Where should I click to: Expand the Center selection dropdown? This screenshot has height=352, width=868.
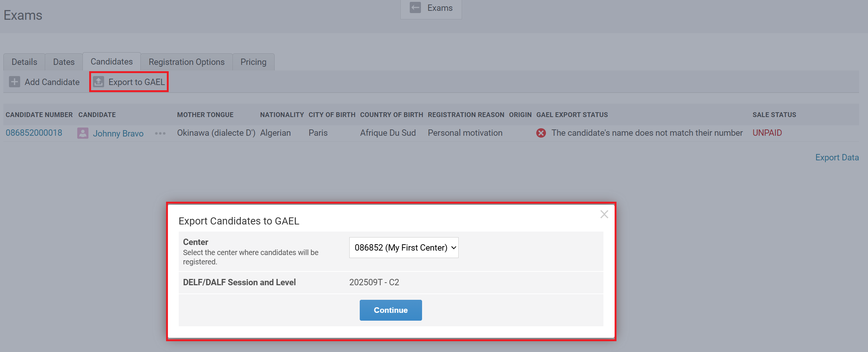(403, 248)
